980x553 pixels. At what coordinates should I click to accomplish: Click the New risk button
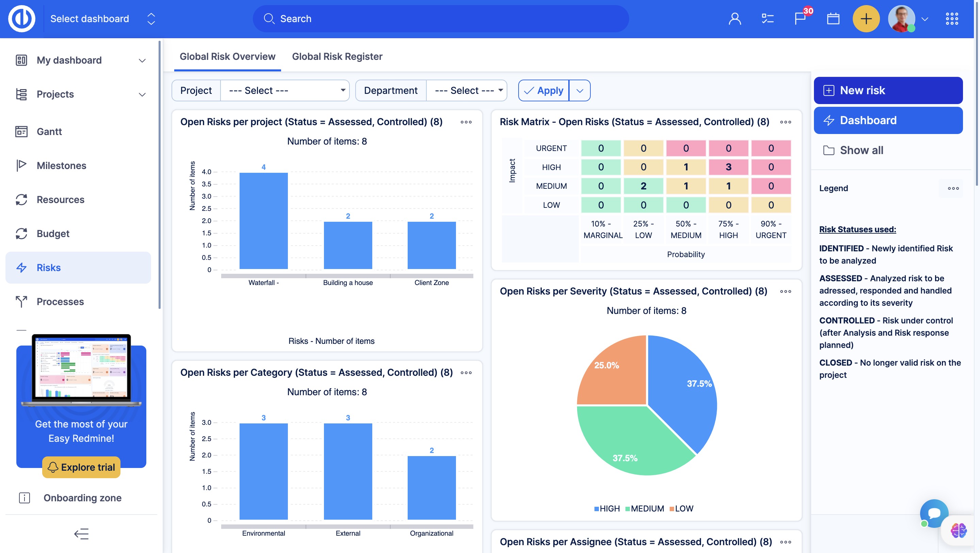(x=888, y=90)
